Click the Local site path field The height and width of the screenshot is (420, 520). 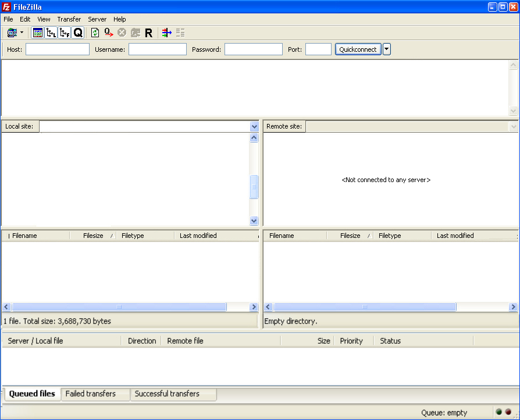click(x=145, y=126)
